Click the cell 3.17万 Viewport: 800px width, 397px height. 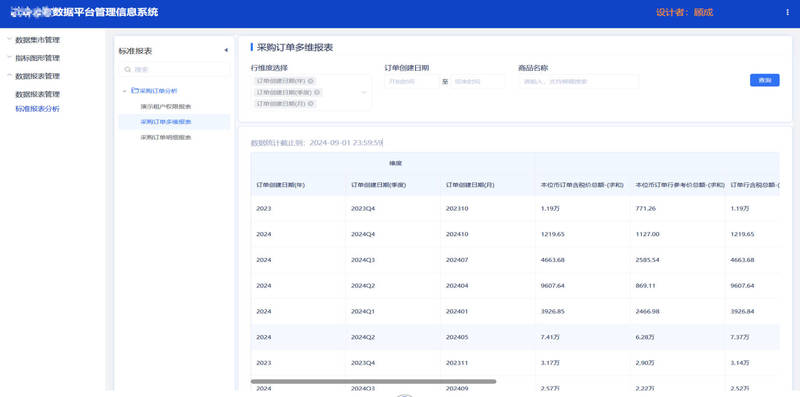[550, 362]
